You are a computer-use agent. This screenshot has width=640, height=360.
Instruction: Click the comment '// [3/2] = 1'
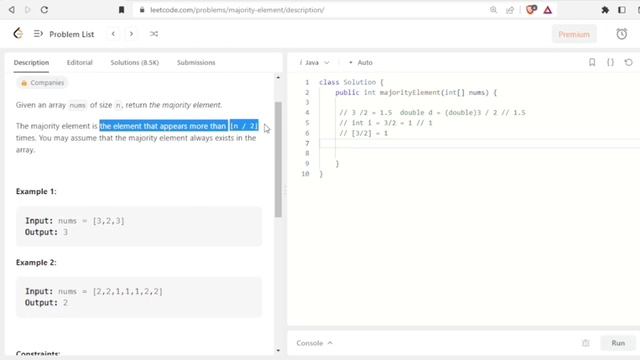[364, 133]
